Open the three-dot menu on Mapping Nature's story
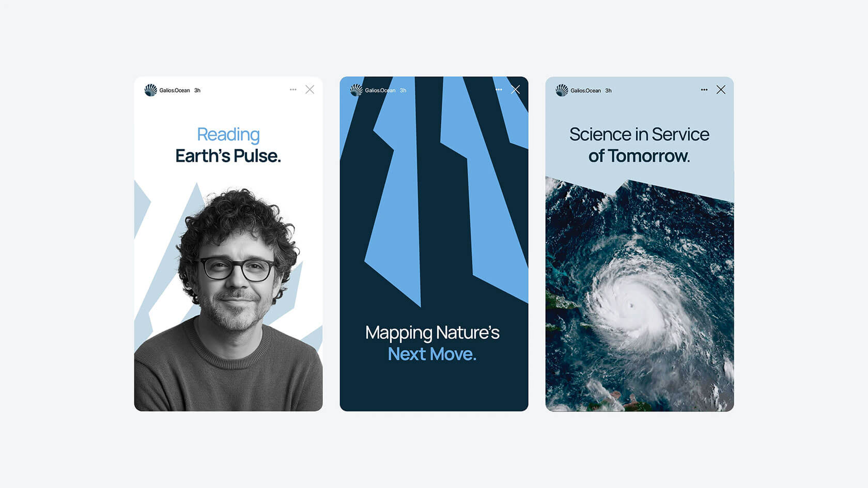Viewport: 868px width, 488px height. tap(499, 90)
